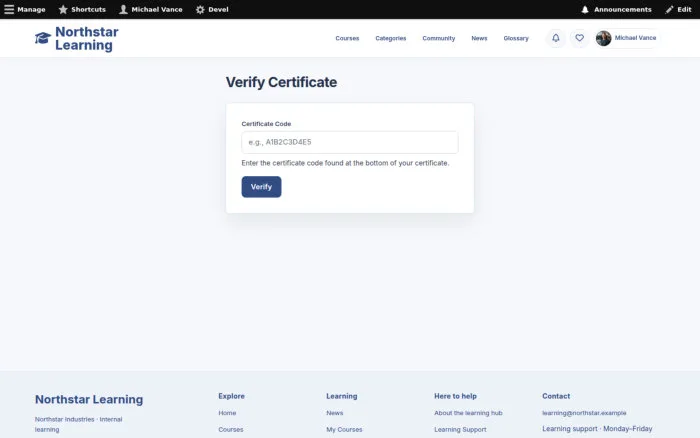Click the certificate code help text
Image resolution: width=700 pixels, height=438 pixels.
(x=345, y=163)
